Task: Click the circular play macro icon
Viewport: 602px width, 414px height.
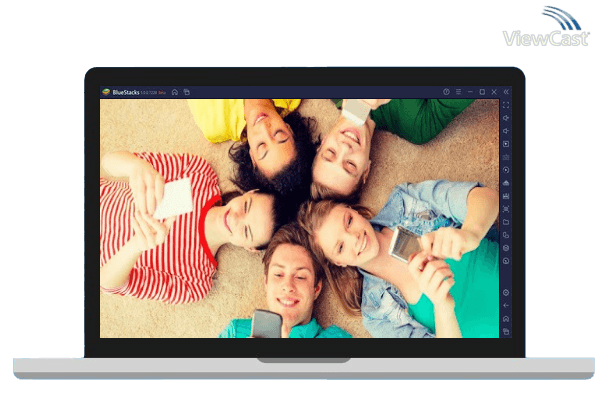Action: [x=506, y=170]
